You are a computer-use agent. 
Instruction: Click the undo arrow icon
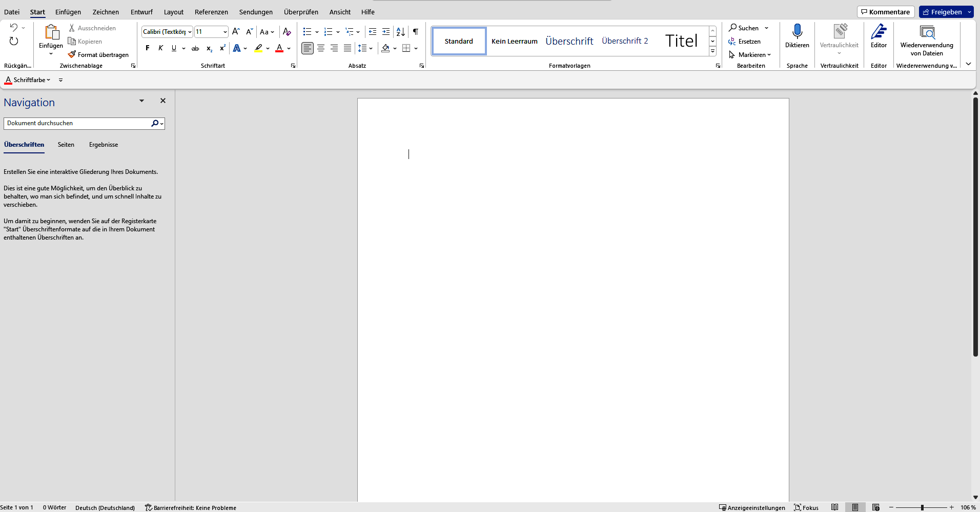[14, 28]
